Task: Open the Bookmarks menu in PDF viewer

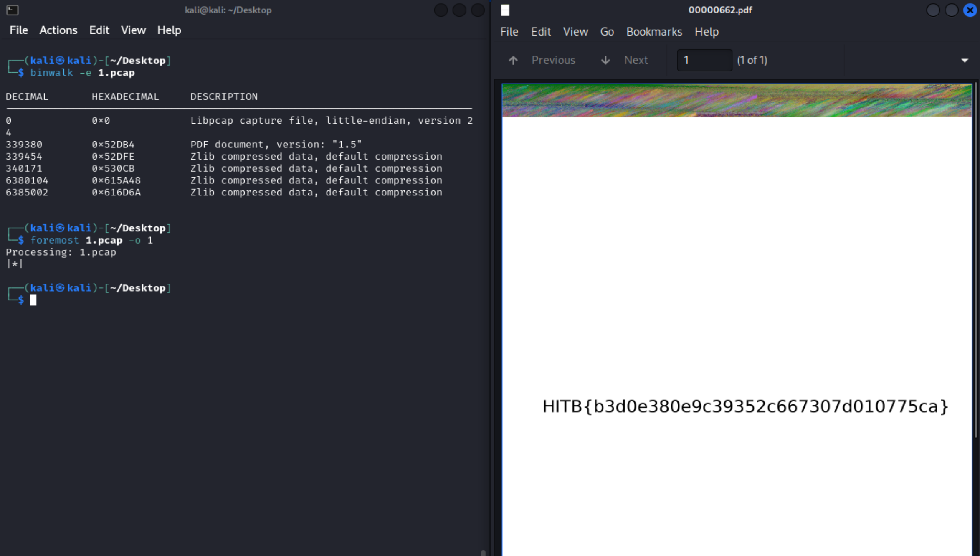Action: click(x=654, y=32)
